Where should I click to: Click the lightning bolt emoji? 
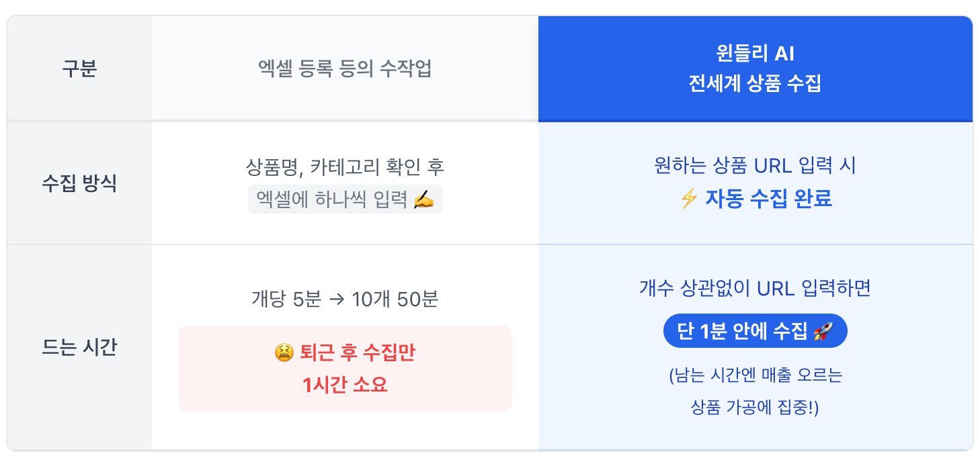688,199
